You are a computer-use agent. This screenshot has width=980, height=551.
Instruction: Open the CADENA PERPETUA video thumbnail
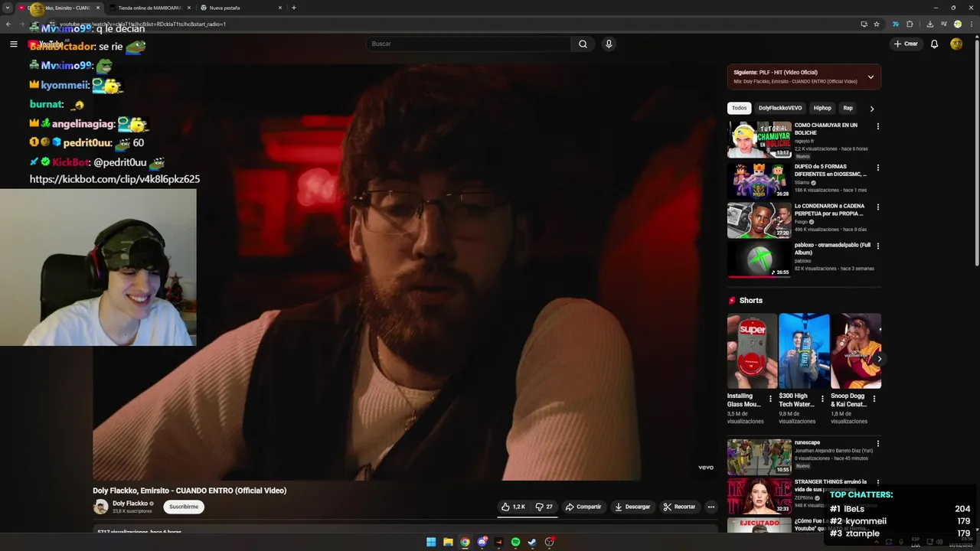[x=759, y=220]
